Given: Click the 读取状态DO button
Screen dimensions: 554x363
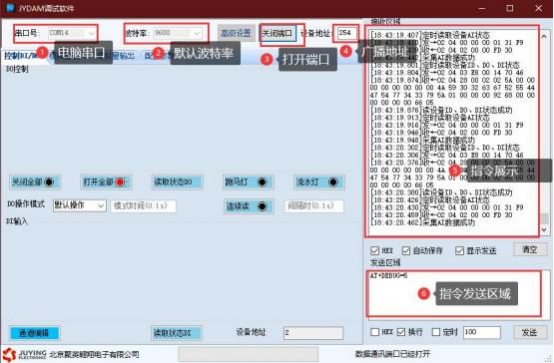Looking at the screenshot, I should click(177, 182).
